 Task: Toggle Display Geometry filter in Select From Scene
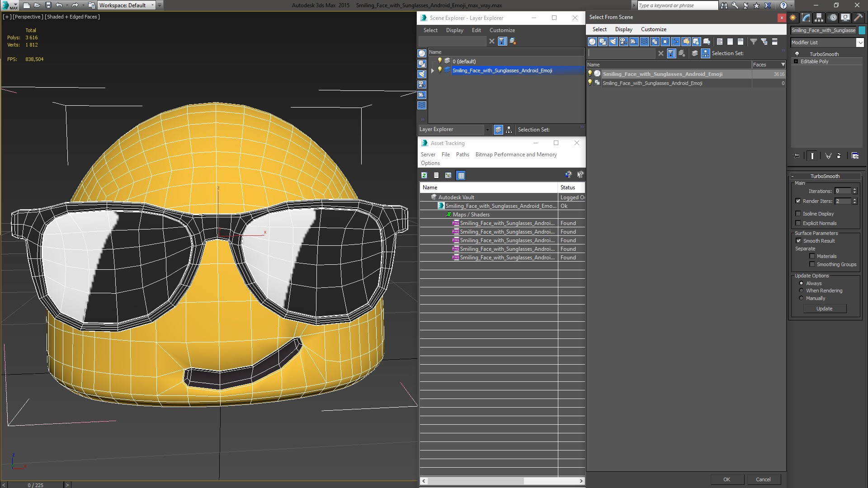tap(592, 42)
